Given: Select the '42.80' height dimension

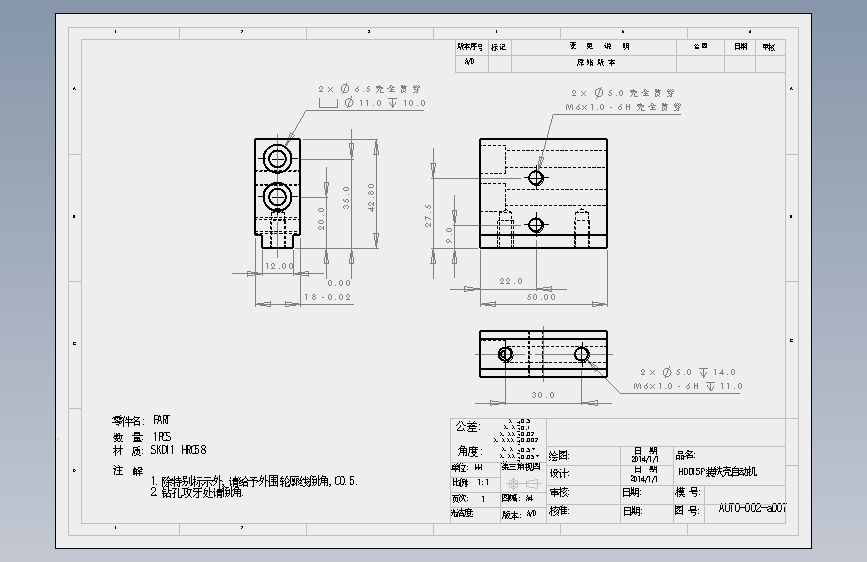Looking at the screenshot, I should coord(371,197).
